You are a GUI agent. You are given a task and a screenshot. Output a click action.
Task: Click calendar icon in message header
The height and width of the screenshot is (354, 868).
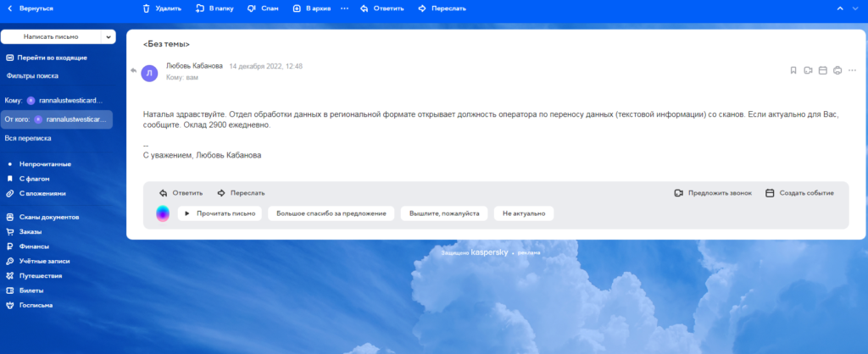[x=822, y=70]
